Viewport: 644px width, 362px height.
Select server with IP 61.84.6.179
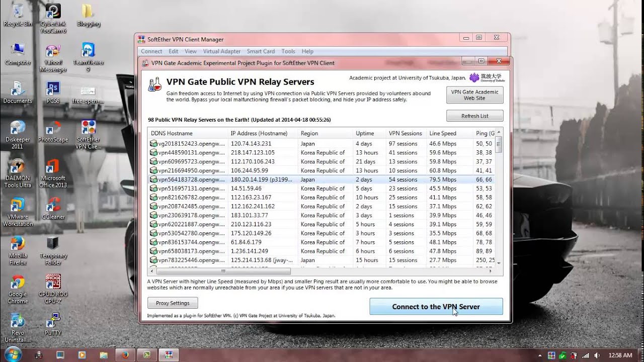[321, 242]
